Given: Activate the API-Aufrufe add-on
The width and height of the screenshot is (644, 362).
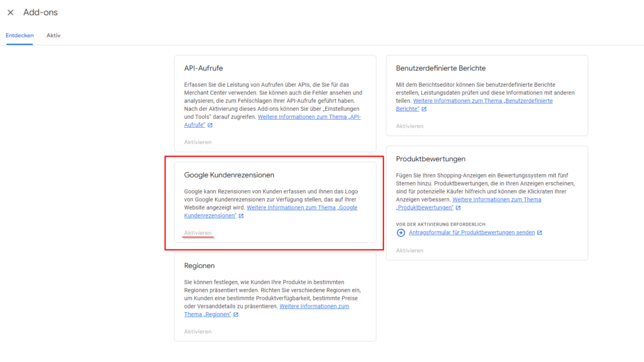Looking at the screenshot, I should point(197,142).
